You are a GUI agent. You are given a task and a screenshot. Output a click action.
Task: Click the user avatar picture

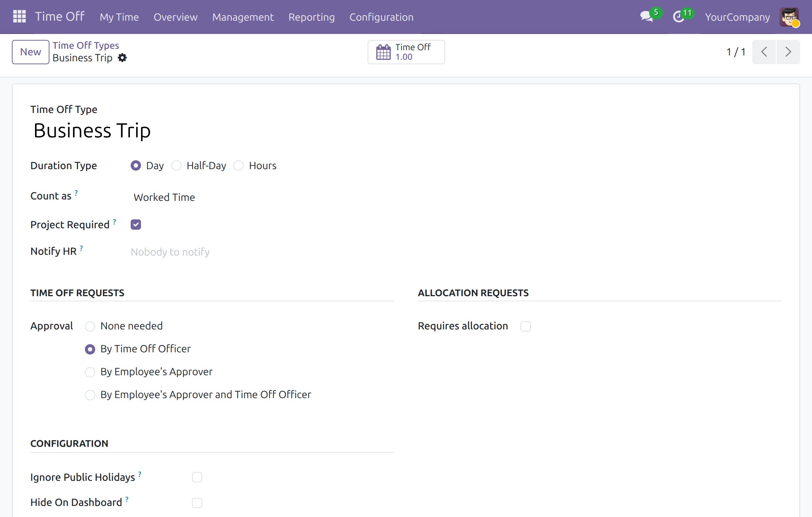pyautogui.click(x=789, y=17)
